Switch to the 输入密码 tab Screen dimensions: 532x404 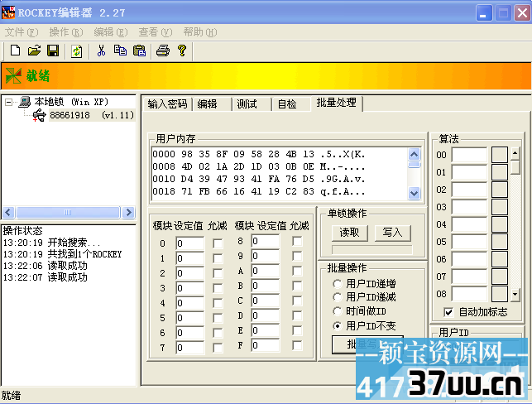point(168,103)
